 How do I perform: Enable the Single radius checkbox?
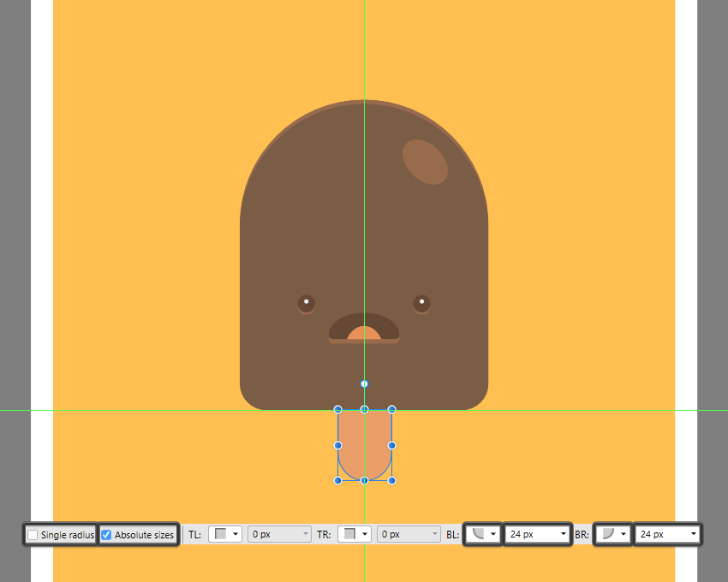(x=33, y=535)
